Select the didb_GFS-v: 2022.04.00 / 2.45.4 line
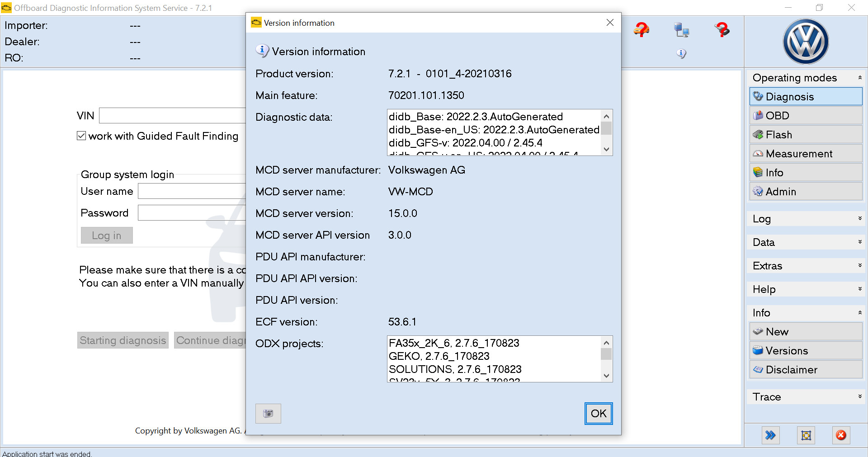Viewport: 868px width, 457px height. [465, 143]
